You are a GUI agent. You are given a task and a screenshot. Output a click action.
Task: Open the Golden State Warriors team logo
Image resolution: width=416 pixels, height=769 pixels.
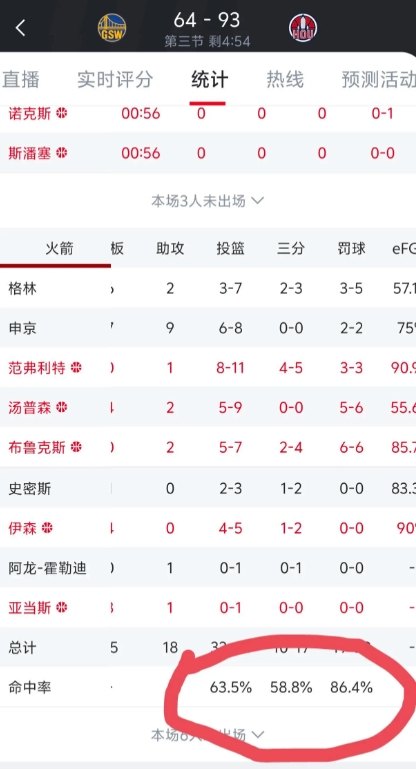click(112, 27)
